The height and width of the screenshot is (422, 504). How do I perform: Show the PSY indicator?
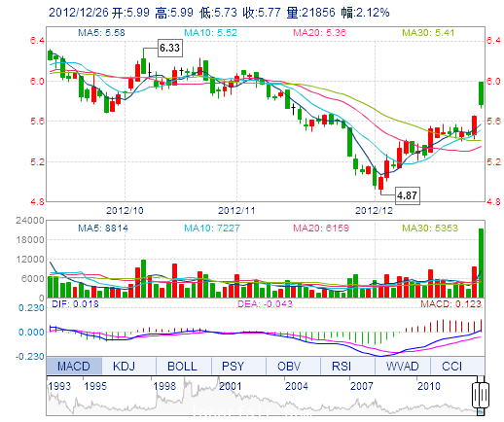pos(233,366)
